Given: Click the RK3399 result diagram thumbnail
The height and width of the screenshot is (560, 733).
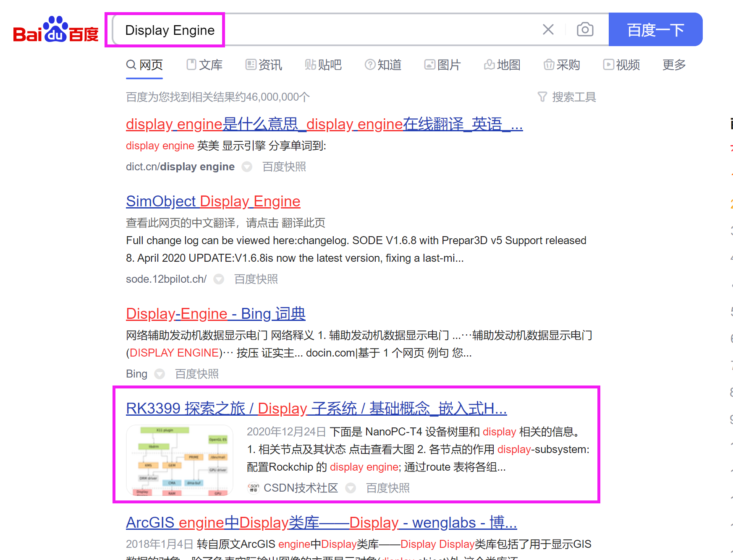Looking at the screenshot, I should 180,460.
